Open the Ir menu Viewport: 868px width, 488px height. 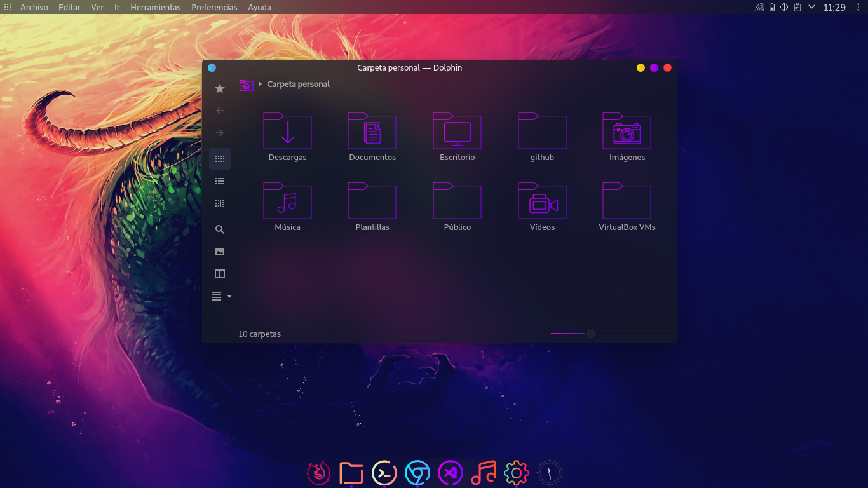pyautogui.click(x=117, y=7)
